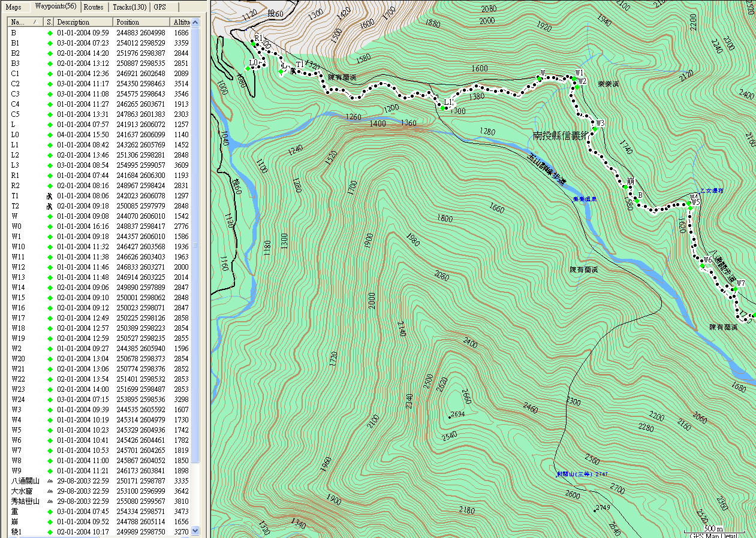Viewport: 756px width, 538px height.
Task: Click the green diamond icon in row W24
Action: [50, 400]
